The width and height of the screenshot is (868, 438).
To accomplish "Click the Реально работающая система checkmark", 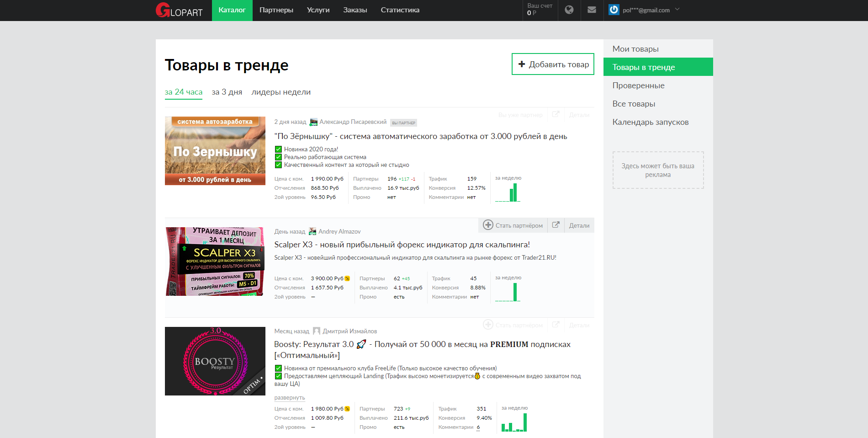I will 278,157.
